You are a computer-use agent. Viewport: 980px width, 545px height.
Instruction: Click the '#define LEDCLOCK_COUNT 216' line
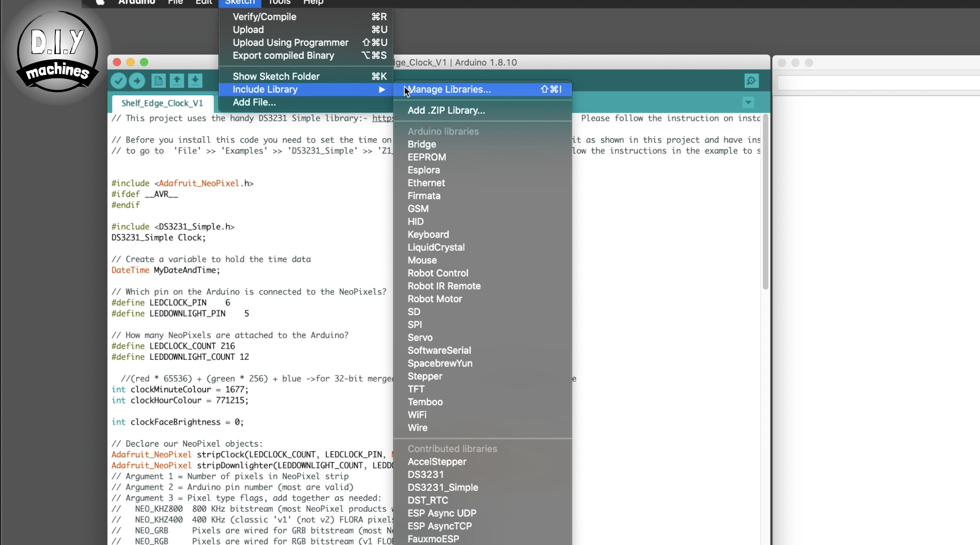[173, 346]
